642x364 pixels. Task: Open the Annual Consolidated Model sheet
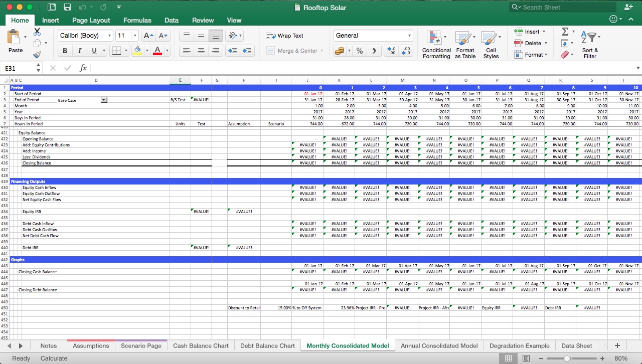[x=439, y=345]
